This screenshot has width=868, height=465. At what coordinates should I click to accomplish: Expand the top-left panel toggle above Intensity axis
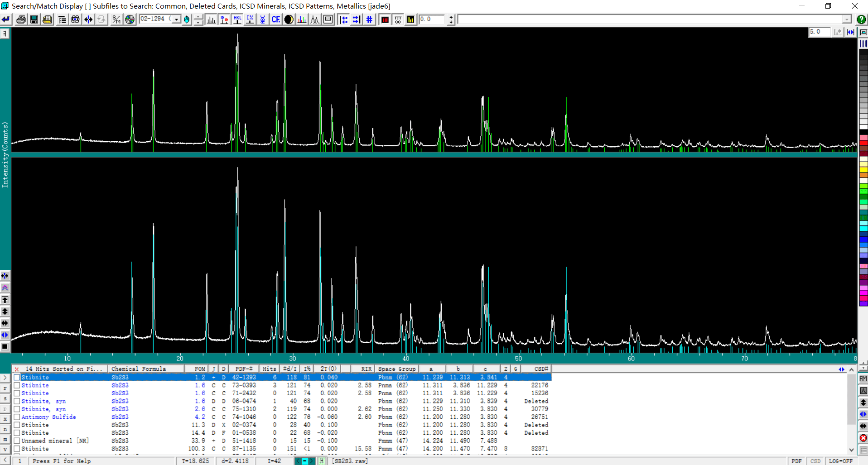point(5,34)
